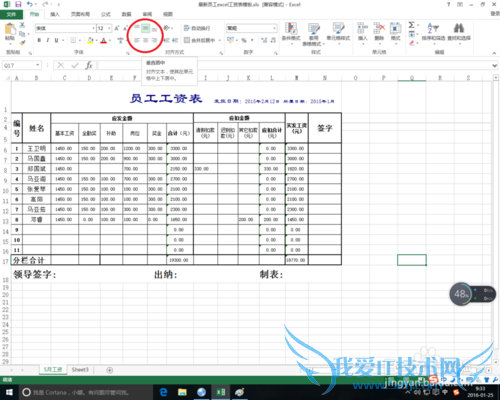
Task: Open the font size dropdown showing 12
Action: (109, 28)
